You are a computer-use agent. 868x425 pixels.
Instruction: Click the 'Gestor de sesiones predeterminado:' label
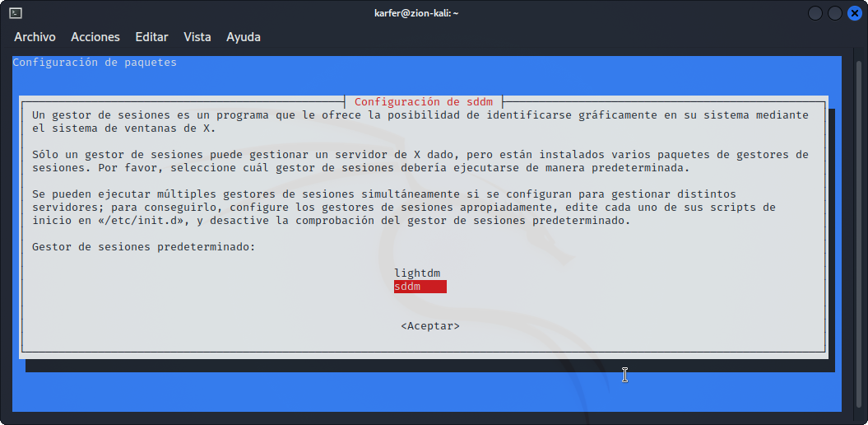click(143, 246)
